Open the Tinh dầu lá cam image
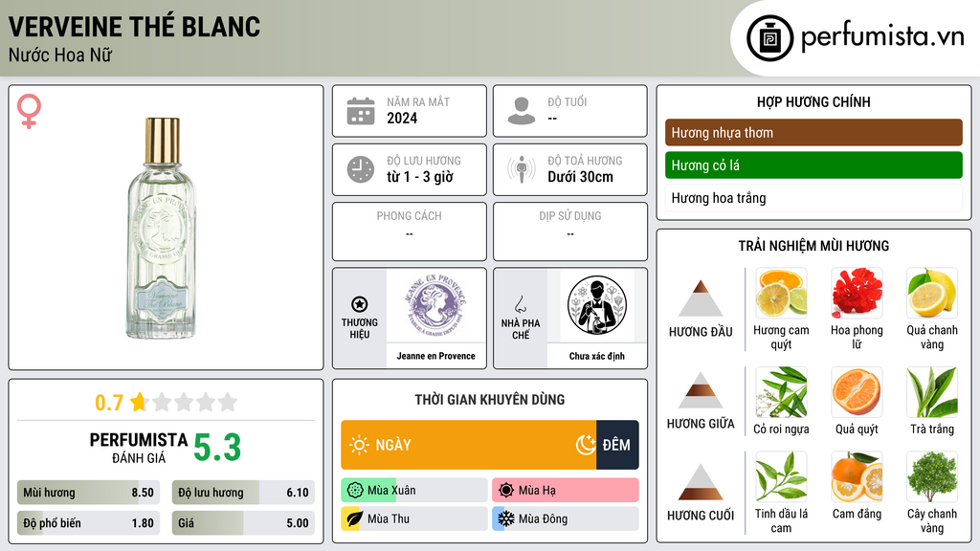Image resolution: width=980 pixels, height=551 pixels. [781, 476]
